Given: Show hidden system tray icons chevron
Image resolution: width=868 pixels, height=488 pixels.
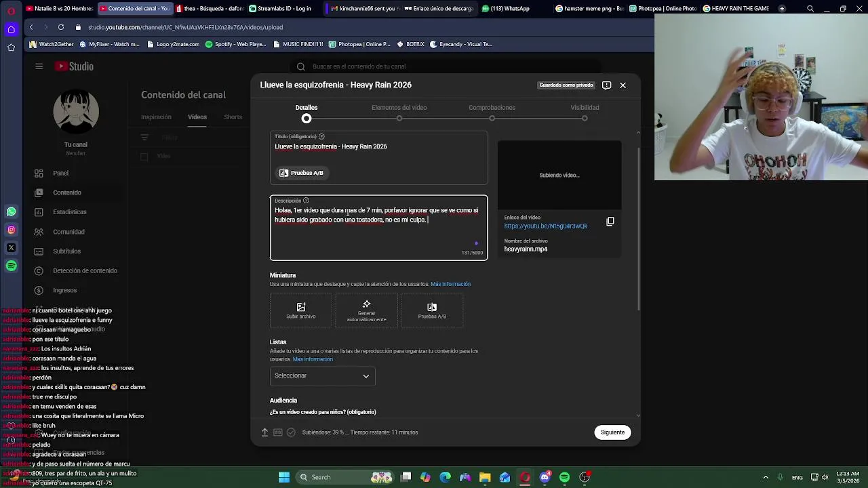Looking at the screenshot, I should [x=766, y=477].
